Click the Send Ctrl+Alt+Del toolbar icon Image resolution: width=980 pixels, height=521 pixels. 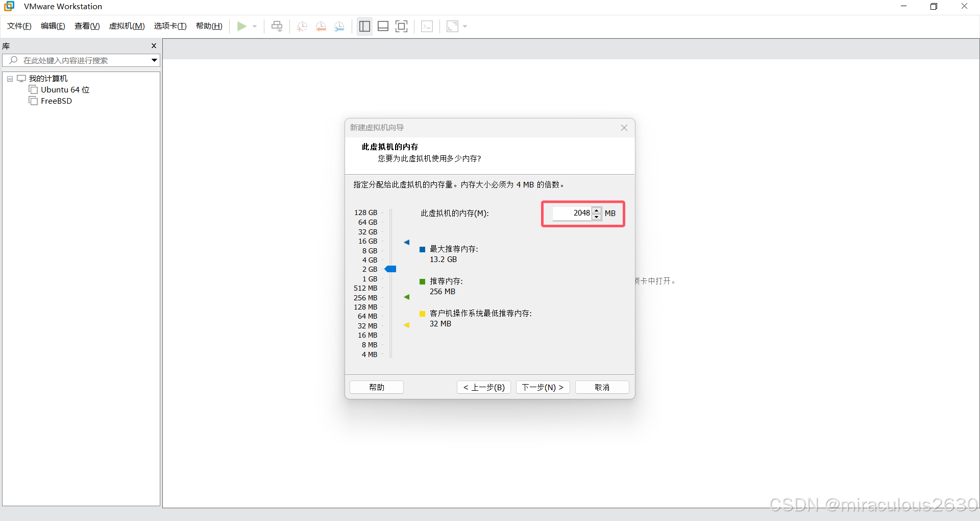point(277,26)
